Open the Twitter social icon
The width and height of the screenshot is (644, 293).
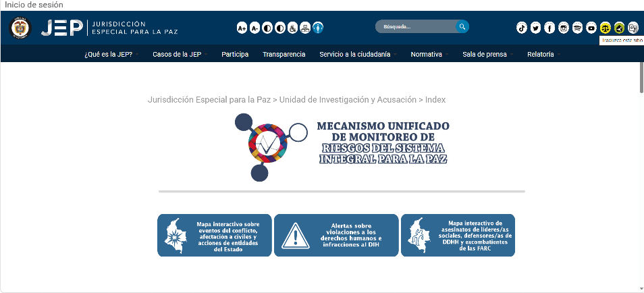pos(536,28)
